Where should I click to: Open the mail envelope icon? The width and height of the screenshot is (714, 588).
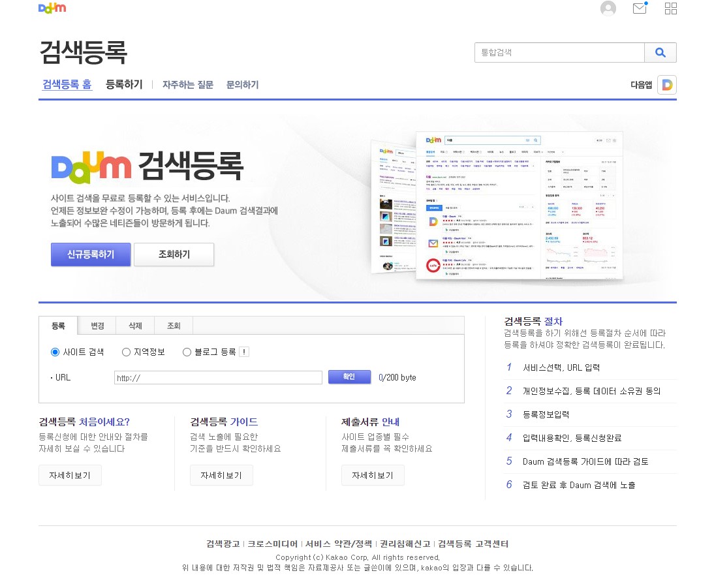click(x=640, y=8)
